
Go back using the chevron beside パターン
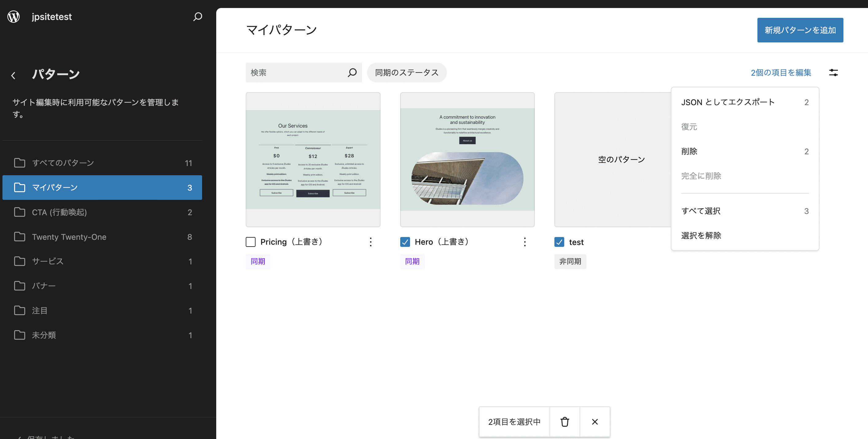pyautogui.click(x=14, y=75)
